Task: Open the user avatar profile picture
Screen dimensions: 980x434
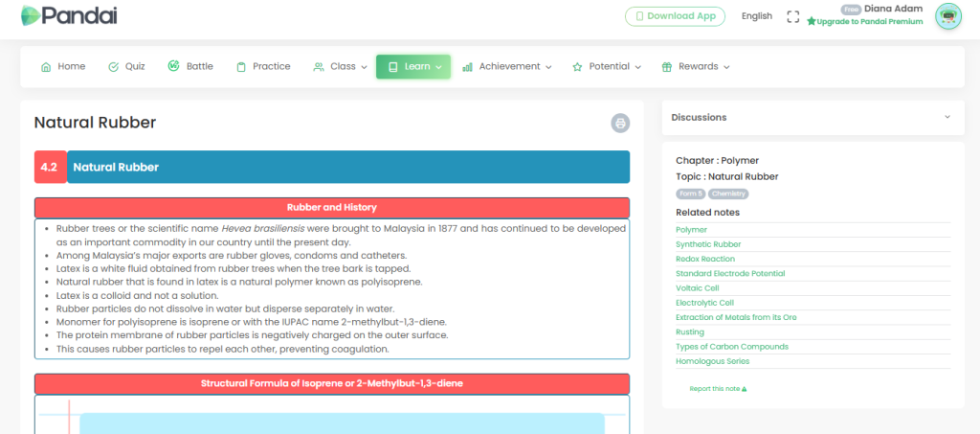Action: (947, 16)
